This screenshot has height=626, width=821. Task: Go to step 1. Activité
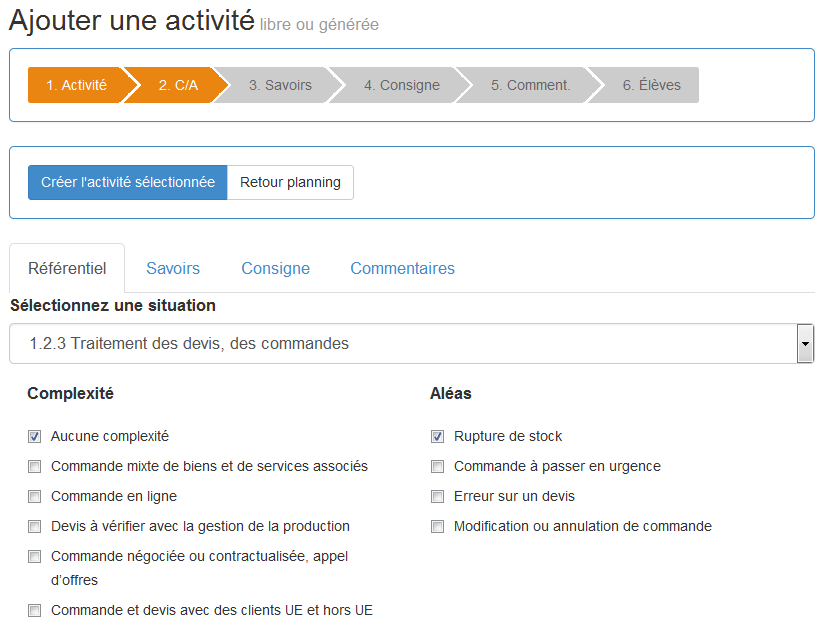pyautogui.click(x=76, y=85)
